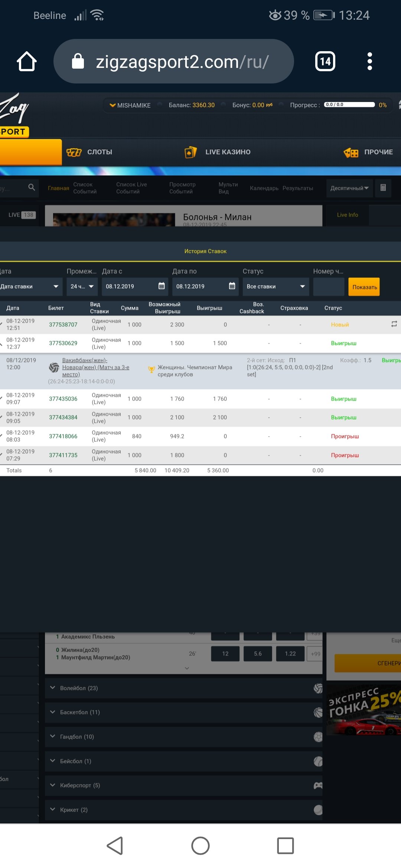Click the ticket number input field
The width and height of the screenshot is (401, 868).
328,287
